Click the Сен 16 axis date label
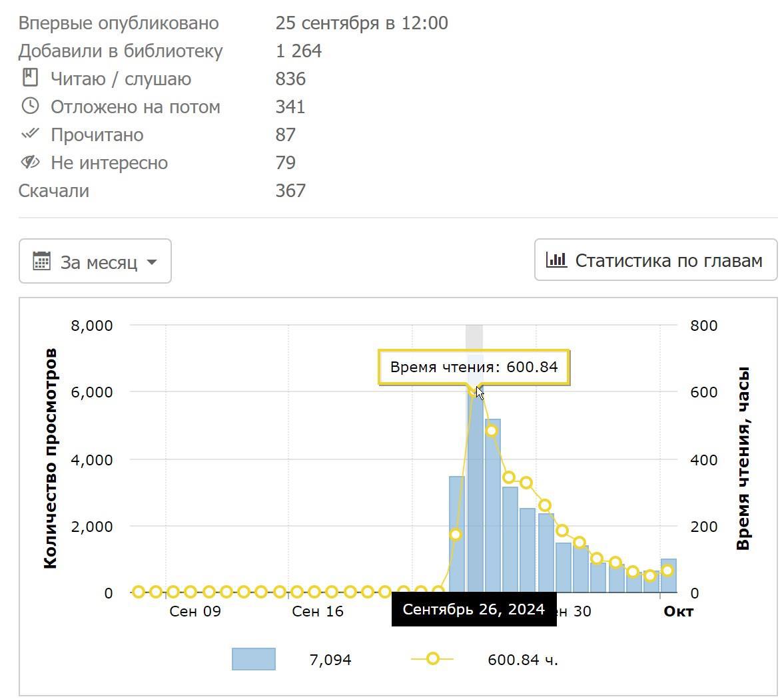Image resolution: width=784 pixels, height=699 pixels. click(318, 611)
